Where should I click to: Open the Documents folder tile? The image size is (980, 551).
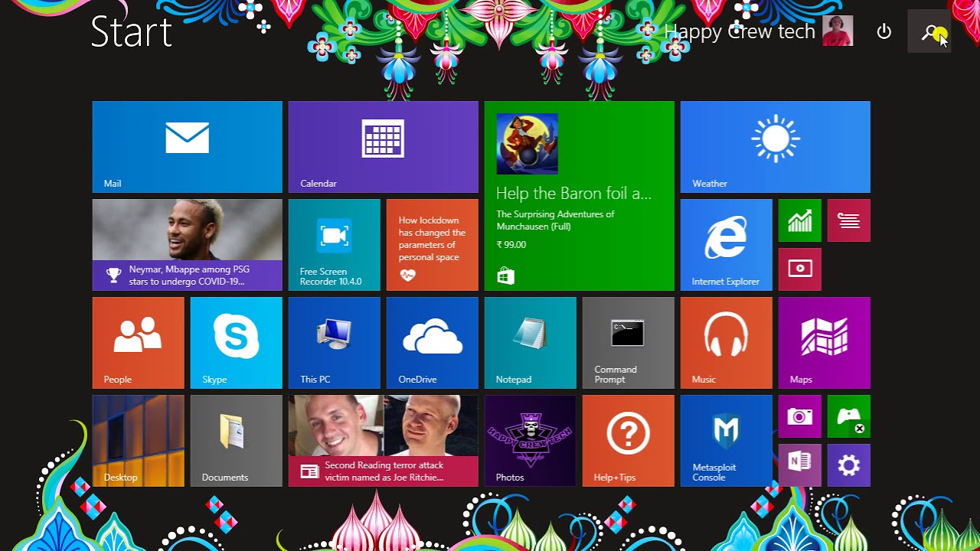pyautogui.click(x=236, y=441)
